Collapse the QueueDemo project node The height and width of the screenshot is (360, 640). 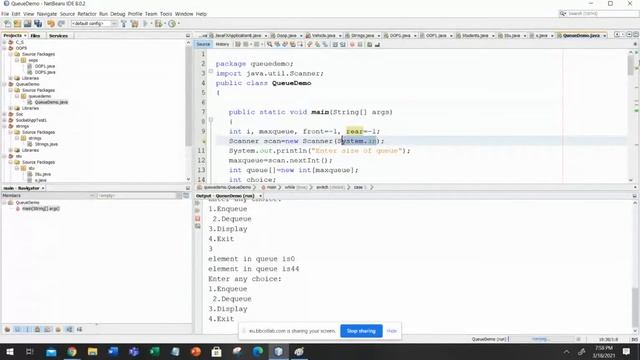[4, 84]
